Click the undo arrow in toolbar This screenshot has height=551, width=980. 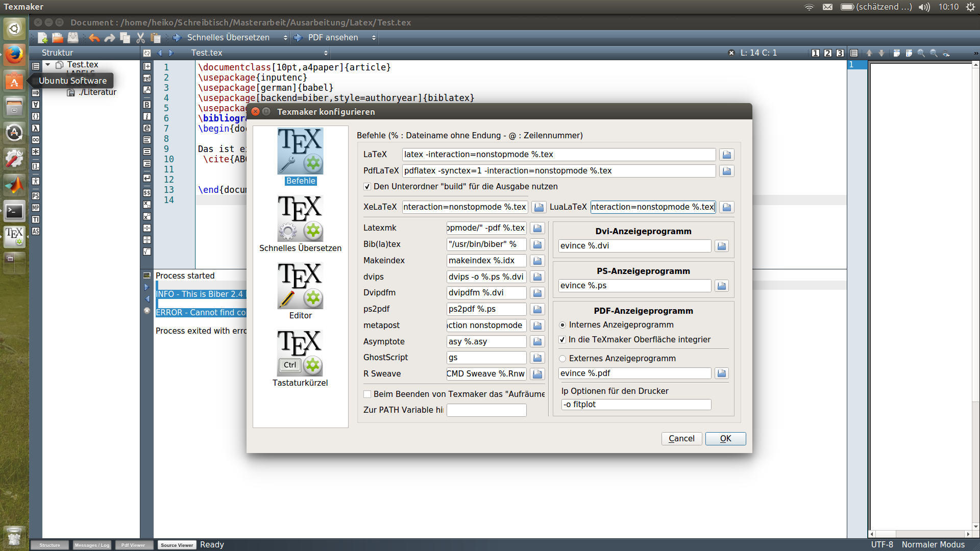pos(94,38)
